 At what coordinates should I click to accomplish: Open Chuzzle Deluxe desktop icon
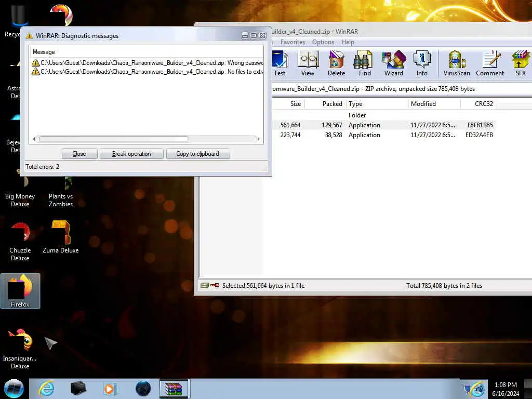(20, 241)
